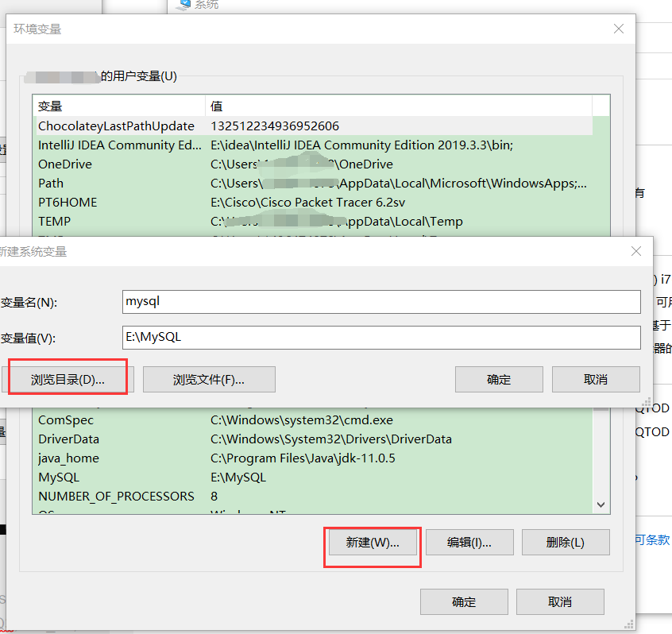Click 确定 at the bottom of 环境变量

coord(464,601)
